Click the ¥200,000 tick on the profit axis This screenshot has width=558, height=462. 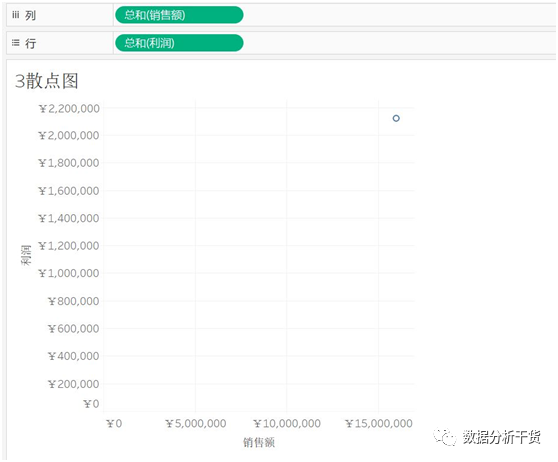tap(74, 384)
